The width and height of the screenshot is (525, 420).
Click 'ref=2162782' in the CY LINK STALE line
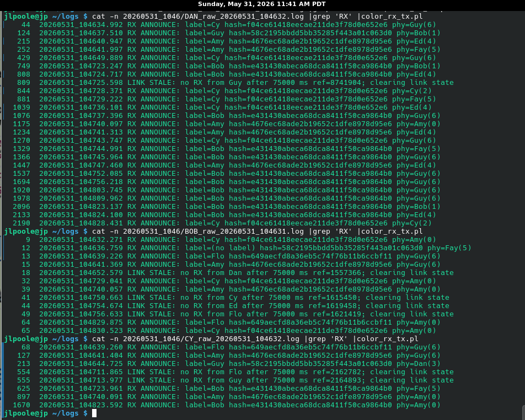(339, 372)
